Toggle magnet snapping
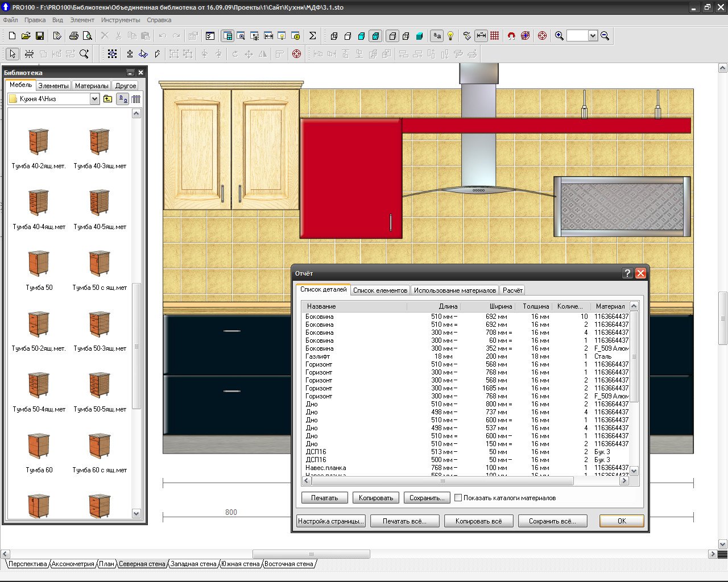 (511, 36)
